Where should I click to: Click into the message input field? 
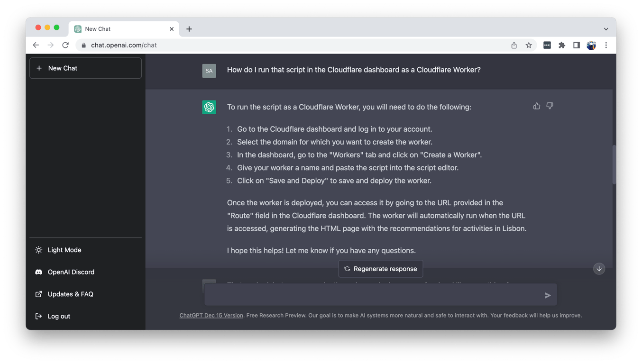pos(372,295)
